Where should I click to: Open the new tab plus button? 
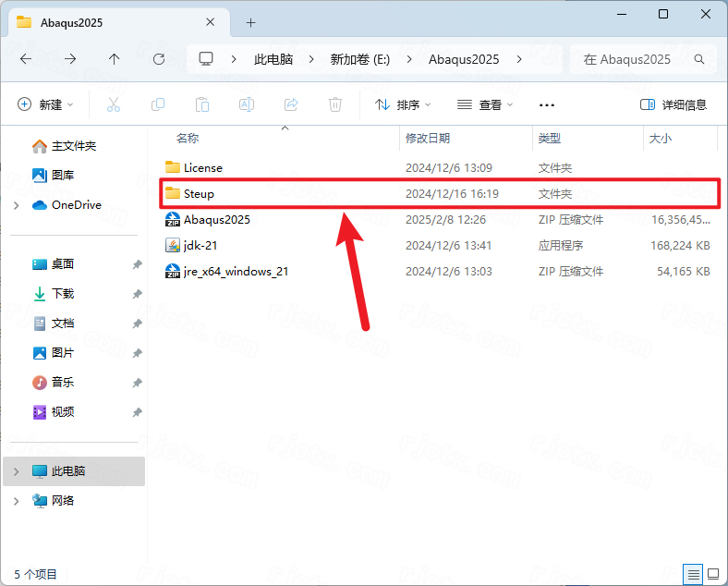[x=250, y=22]
